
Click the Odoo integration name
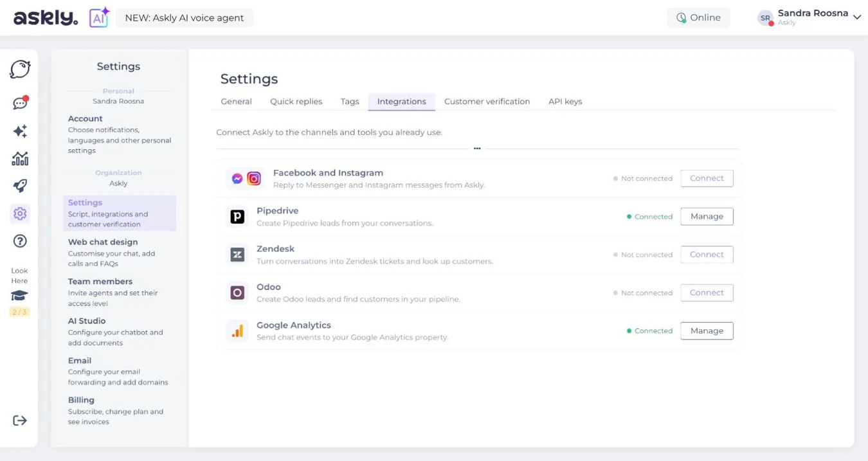[269, 287]
